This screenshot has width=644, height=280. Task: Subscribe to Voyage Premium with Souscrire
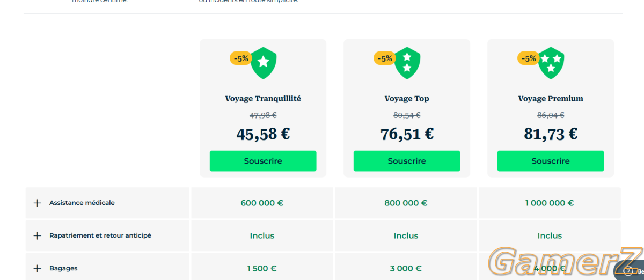[551, 161]
